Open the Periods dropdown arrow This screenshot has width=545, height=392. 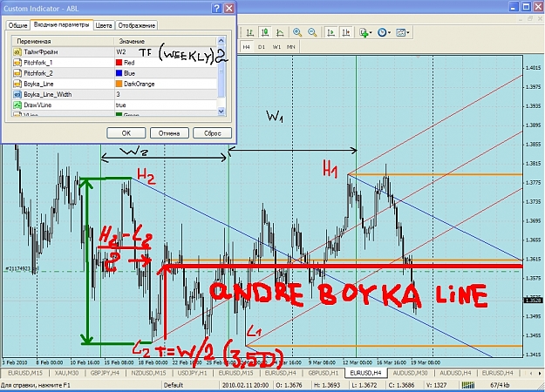pyautogui.click(x=389, y=32)
